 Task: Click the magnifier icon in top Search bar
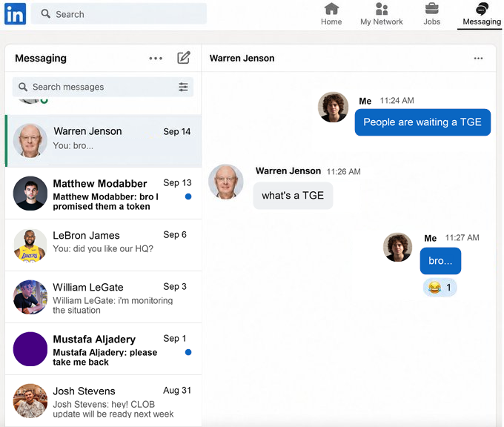point(46,13)
